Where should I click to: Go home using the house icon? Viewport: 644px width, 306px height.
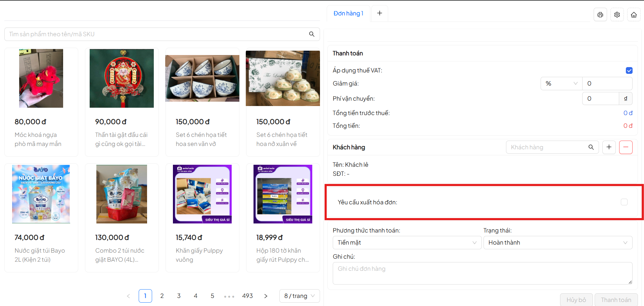634,15
